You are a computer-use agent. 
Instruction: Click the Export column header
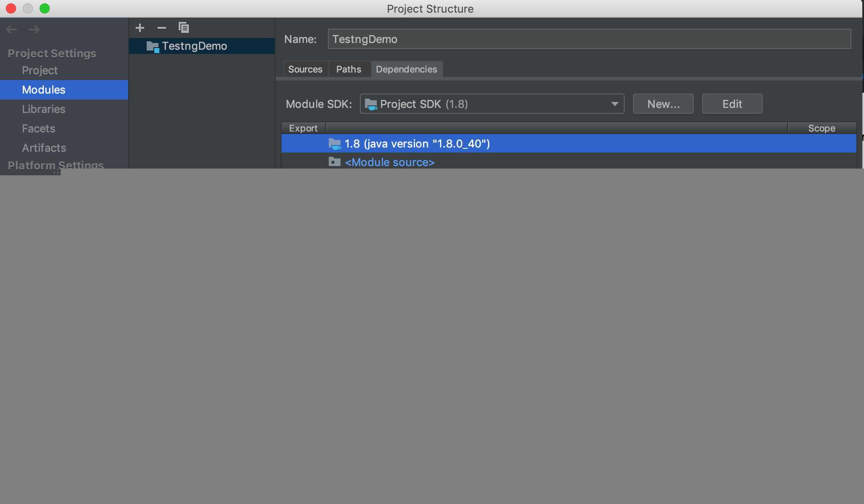(x=303, y=128)
